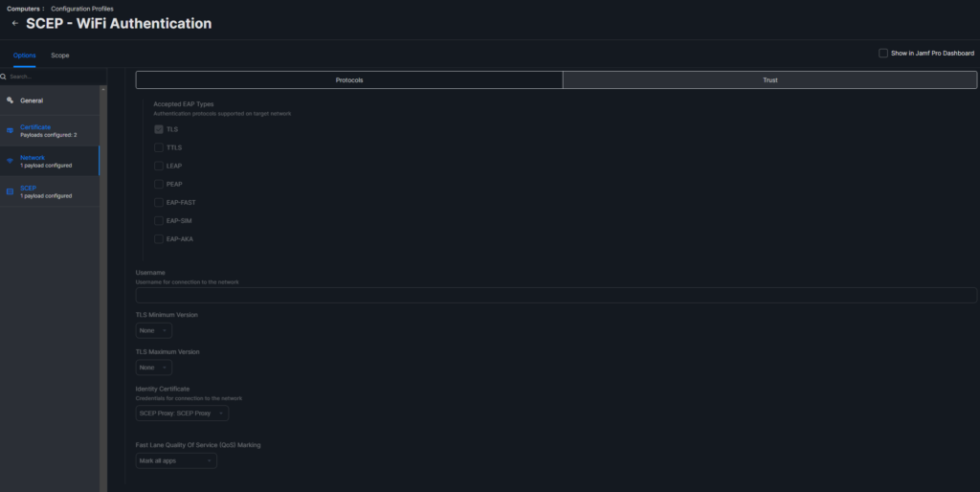Open the Configuration Profiles breadcrumb link
Screen dimensions: 980x492
82,9
